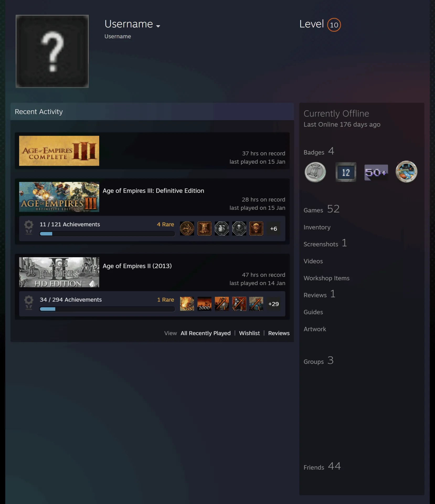Click the AoE II achievements progress bar
Screen dimensions: 435x504
click(x=107, y=309)
